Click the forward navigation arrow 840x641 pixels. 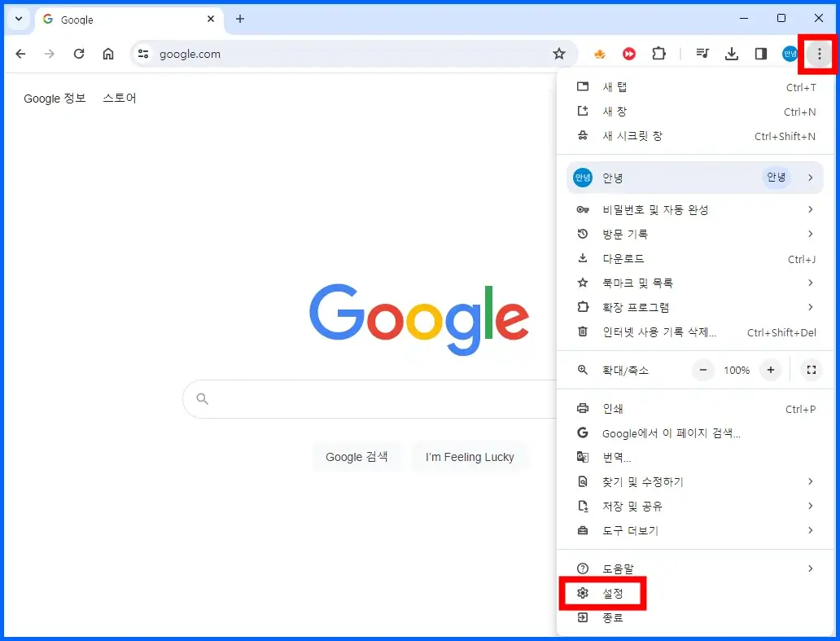click(50, 54)
